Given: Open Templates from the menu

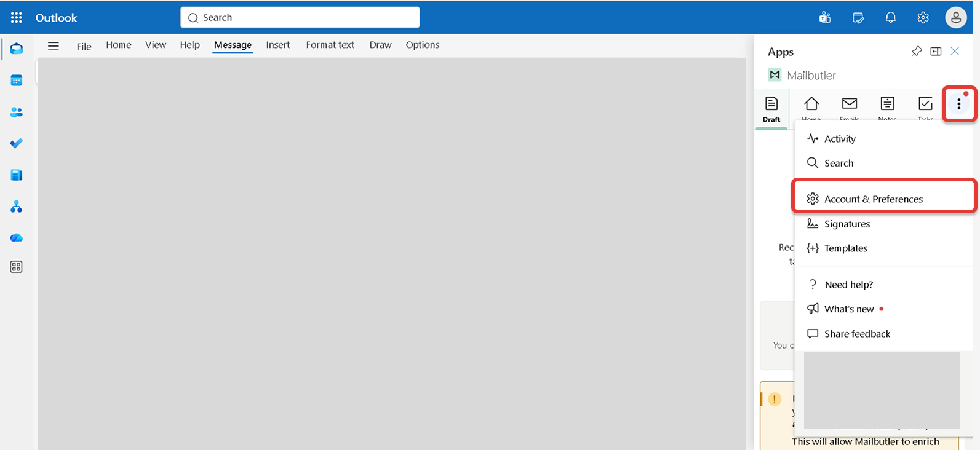Looking at the screenshot, I should click(x=883, y=248).
